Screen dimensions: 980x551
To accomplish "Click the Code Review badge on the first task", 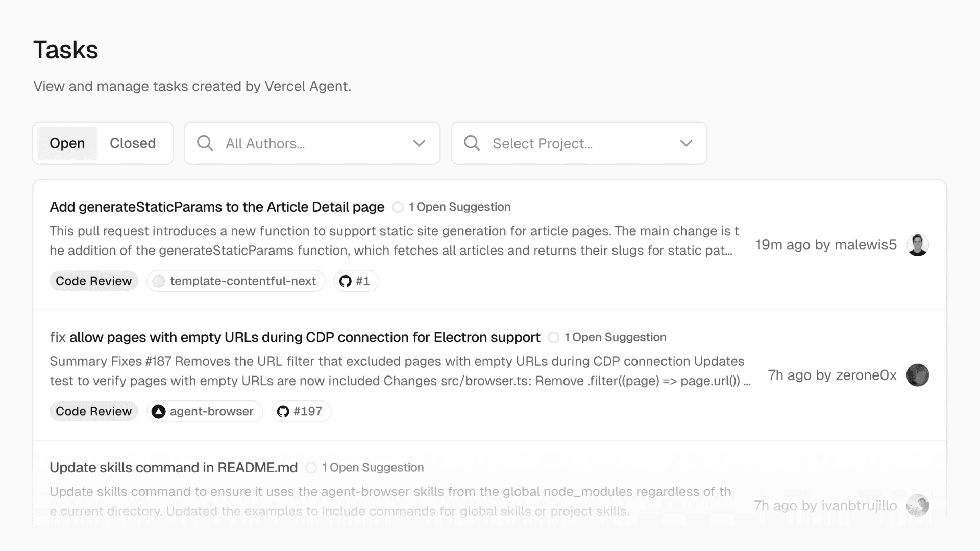I will (93, 281).
